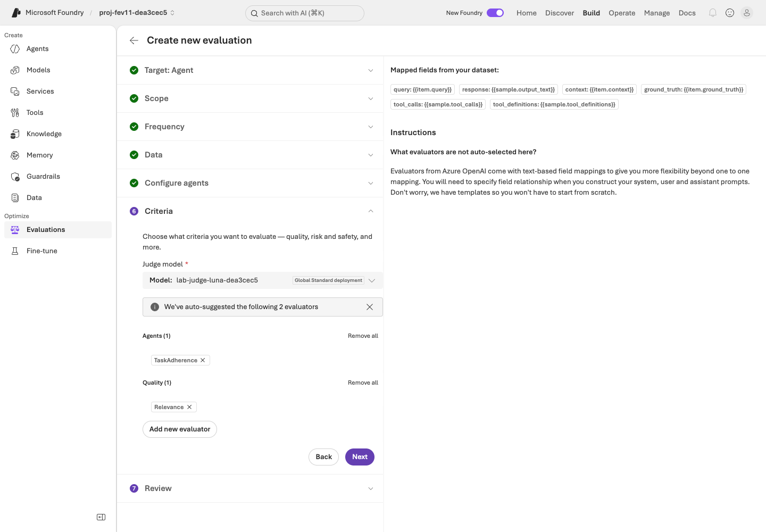This screenshot has height=532, width=766.
Task: Open the Models sidebar icon
Action: point(15,70)
